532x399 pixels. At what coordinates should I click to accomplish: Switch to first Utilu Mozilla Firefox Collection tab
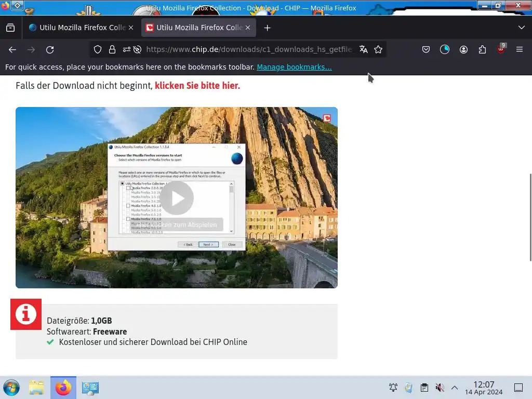[x=81, y=28]
